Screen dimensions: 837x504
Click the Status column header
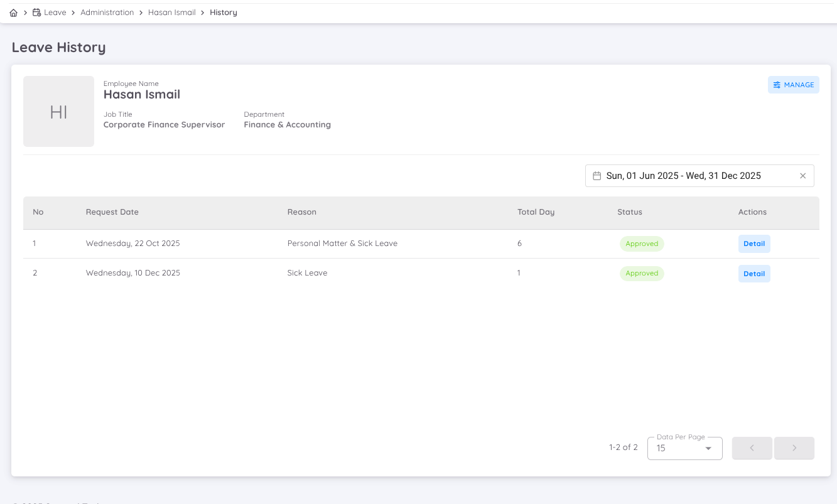[629, 212]
